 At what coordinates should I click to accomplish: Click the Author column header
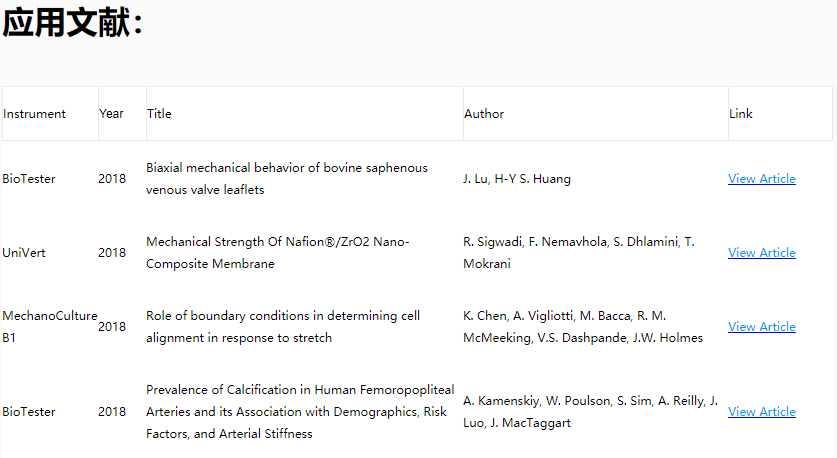coord(484,114)
